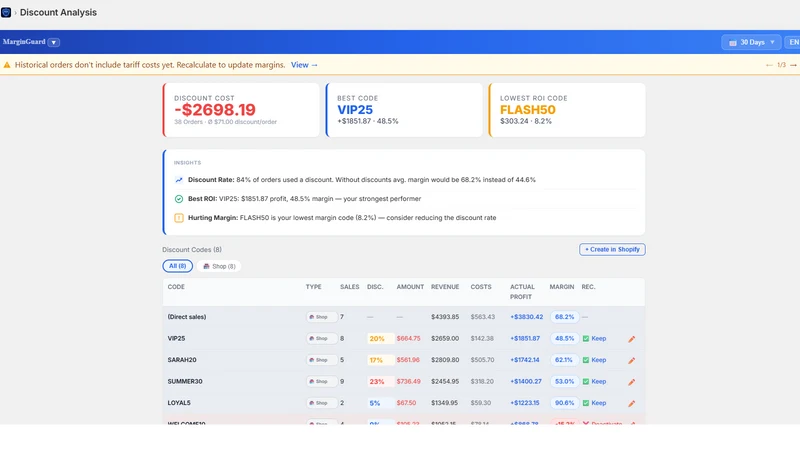Edit the VIP25 row pencil icon

(632, 339)
